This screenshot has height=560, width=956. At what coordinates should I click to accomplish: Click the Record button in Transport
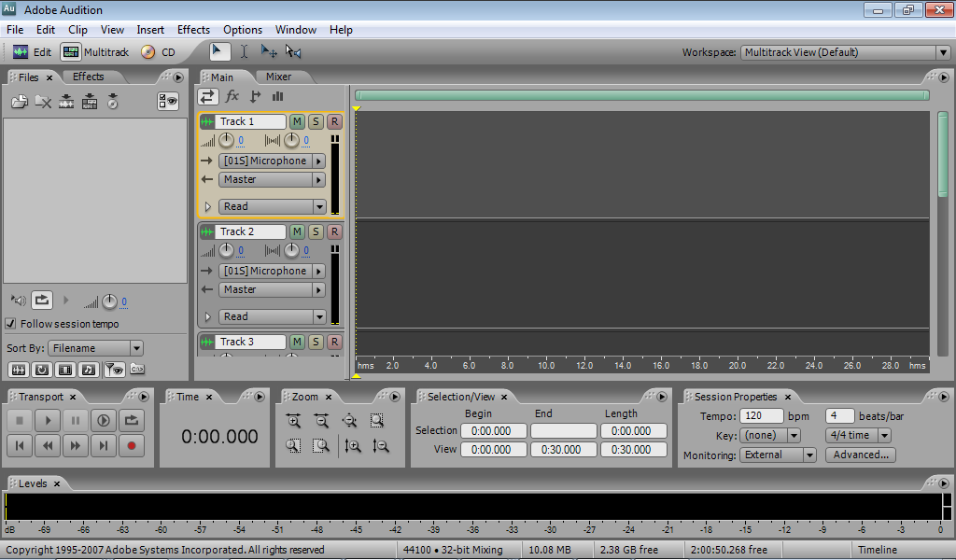tap(131, 445)
